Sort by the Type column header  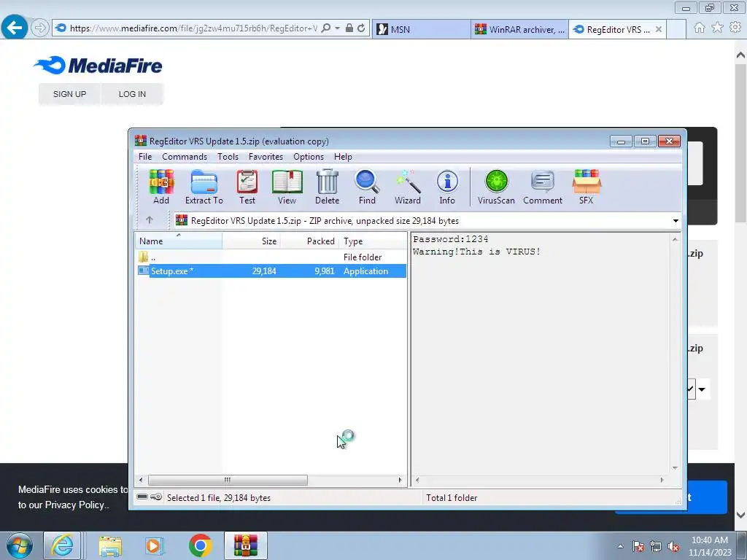coord(373,241)
